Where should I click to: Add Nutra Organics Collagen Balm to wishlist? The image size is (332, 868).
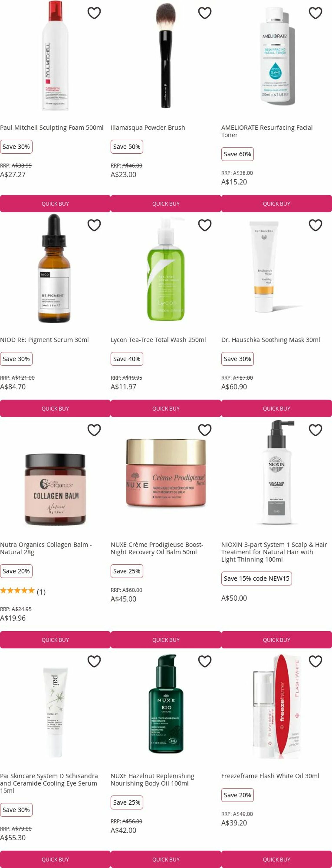coord(94,430)
